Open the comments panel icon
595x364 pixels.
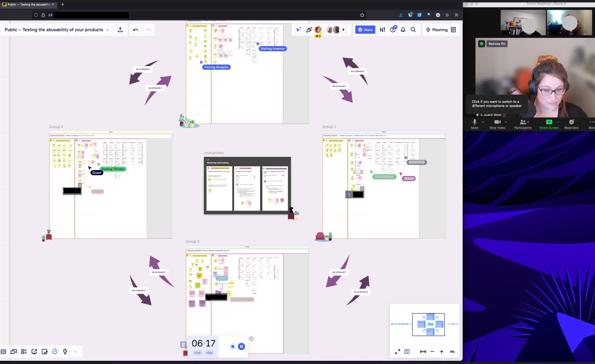[x=4, y=352]
